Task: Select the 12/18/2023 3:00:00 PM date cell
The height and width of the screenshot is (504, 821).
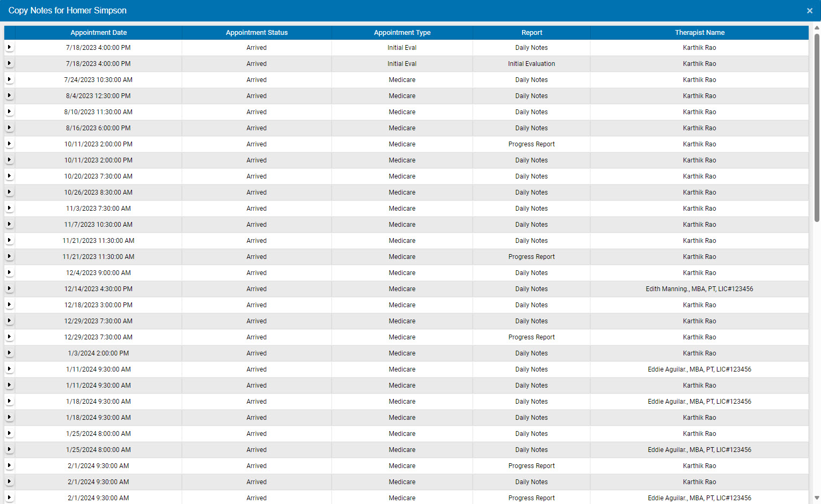Action: click(98, 305)
